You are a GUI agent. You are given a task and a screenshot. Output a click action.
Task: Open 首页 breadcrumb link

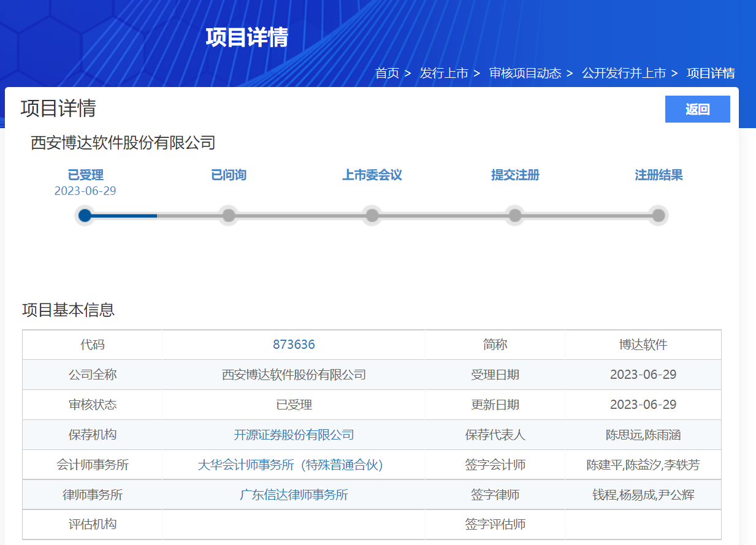tap(387, 74)
